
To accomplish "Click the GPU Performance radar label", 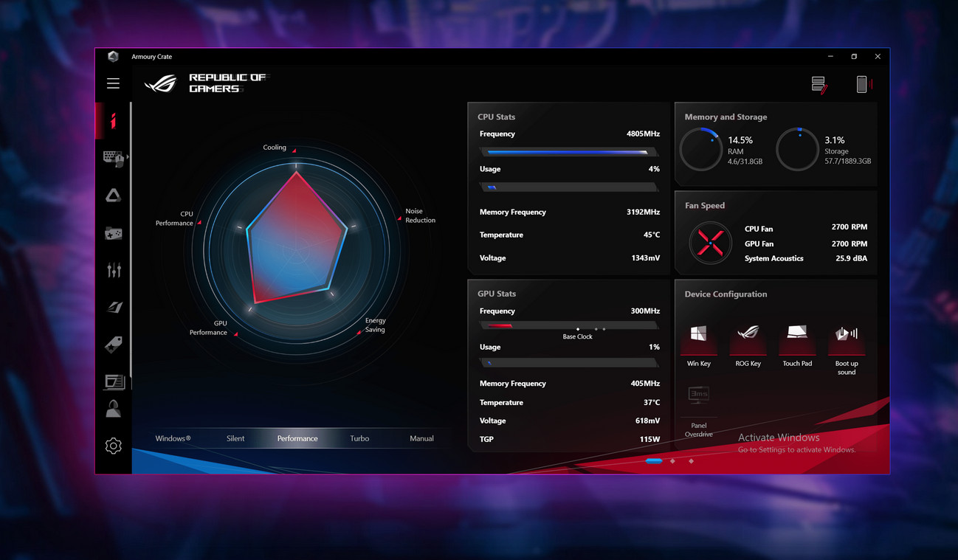I will (208, 328).
